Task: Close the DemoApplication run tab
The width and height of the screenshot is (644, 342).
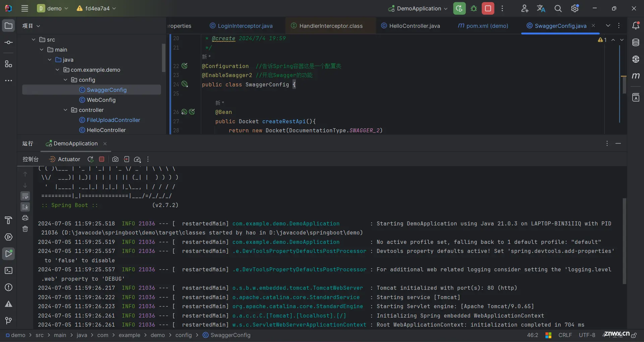Action: point(105,144)
